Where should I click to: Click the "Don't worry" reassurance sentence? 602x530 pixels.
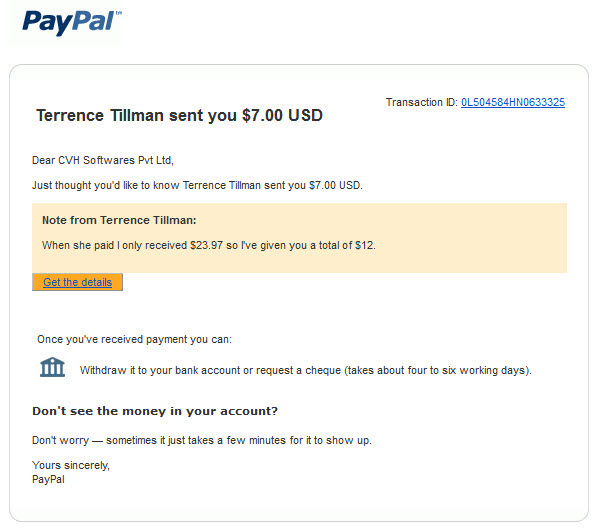202,441
